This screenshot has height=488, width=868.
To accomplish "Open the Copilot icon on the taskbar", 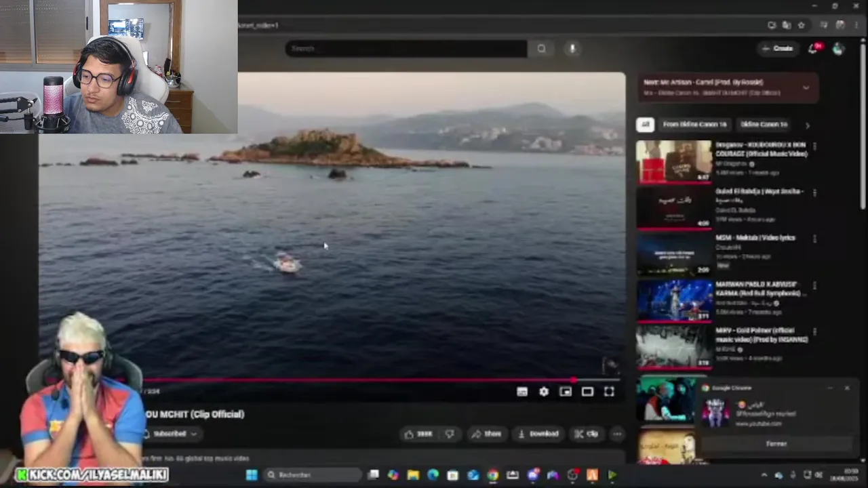I will point(393,475).
